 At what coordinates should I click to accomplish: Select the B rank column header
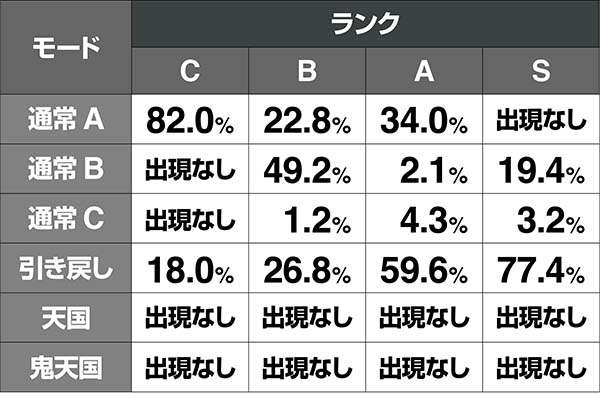pos(307,71)
